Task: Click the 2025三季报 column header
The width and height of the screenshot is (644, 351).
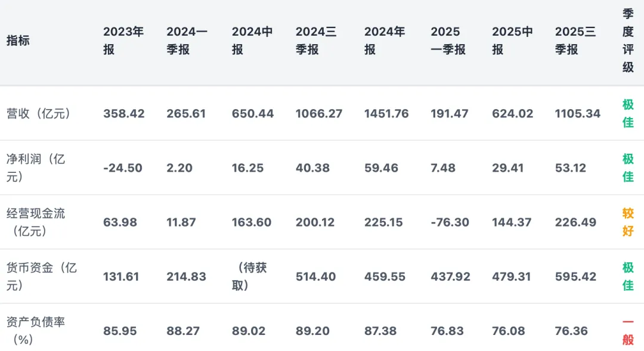Action: (x=575, y=41)
